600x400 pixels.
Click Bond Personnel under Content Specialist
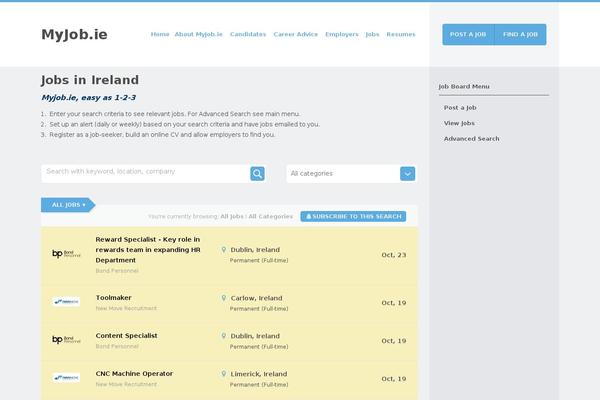coord(117,346)
